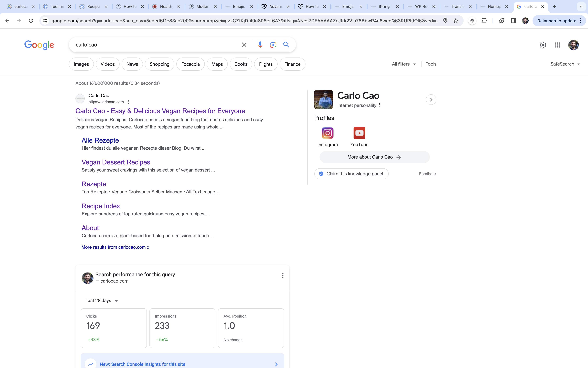Open site information icon in address bar
Screen dimensions: 588x368
pos(45,21)
